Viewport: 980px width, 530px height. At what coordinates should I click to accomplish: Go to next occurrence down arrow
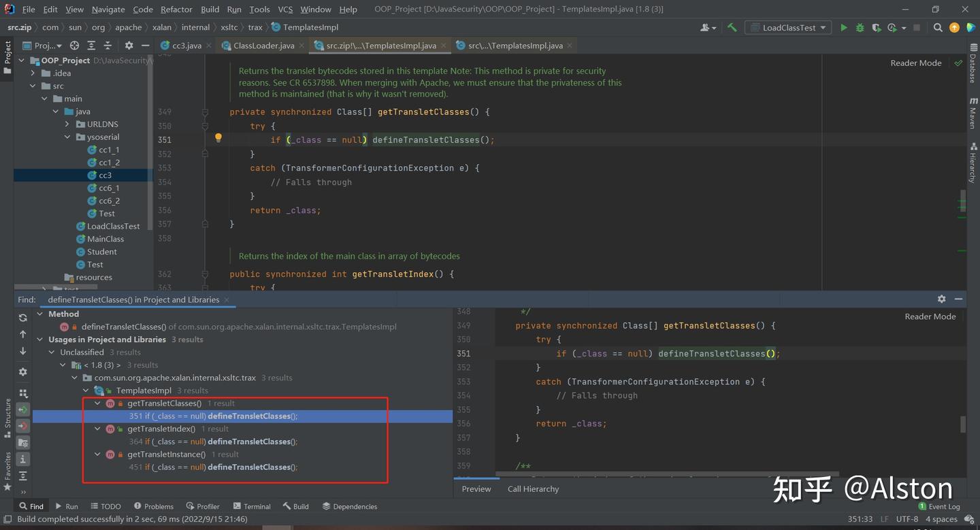coord(22,351)
